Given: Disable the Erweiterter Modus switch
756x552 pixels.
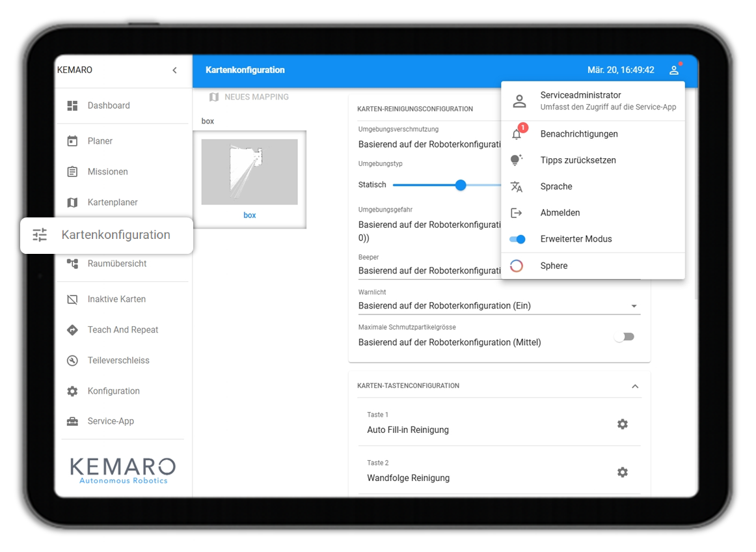Looking at the screenshot, I should [517, 239].
